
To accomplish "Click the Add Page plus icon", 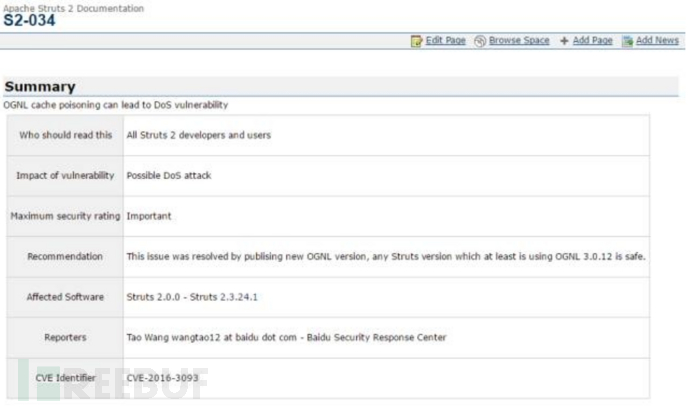I will tap(564, 41).
